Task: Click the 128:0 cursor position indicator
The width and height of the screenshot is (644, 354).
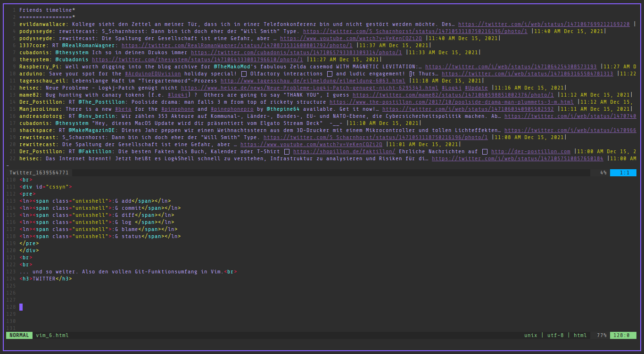Action: [x=623, y=335]
